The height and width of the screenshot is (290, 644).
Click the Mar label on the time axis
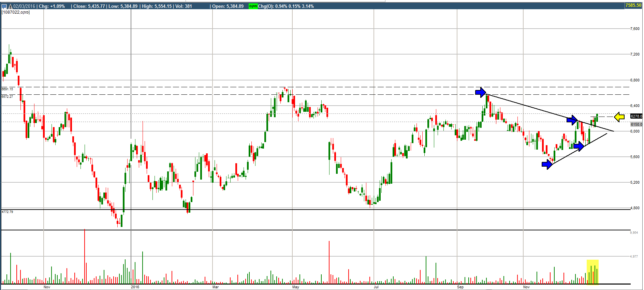point(216,287)
